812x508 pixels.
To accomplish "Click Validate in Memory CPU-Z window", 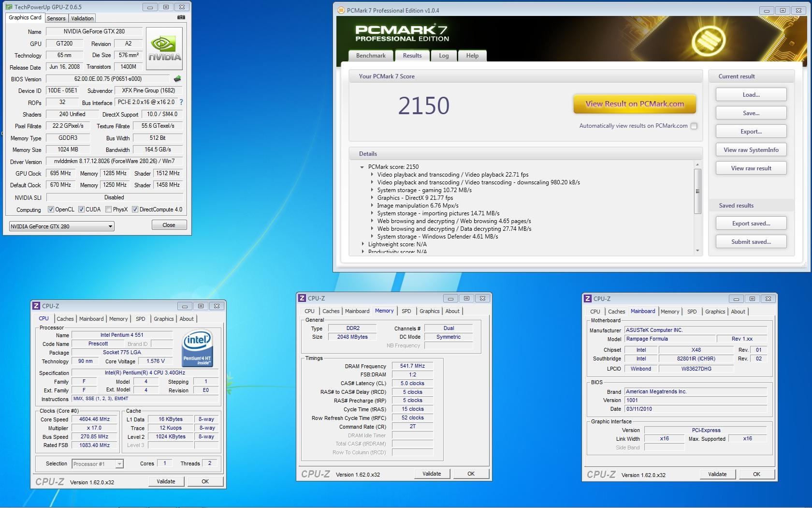I will click(x=432, y=474).
